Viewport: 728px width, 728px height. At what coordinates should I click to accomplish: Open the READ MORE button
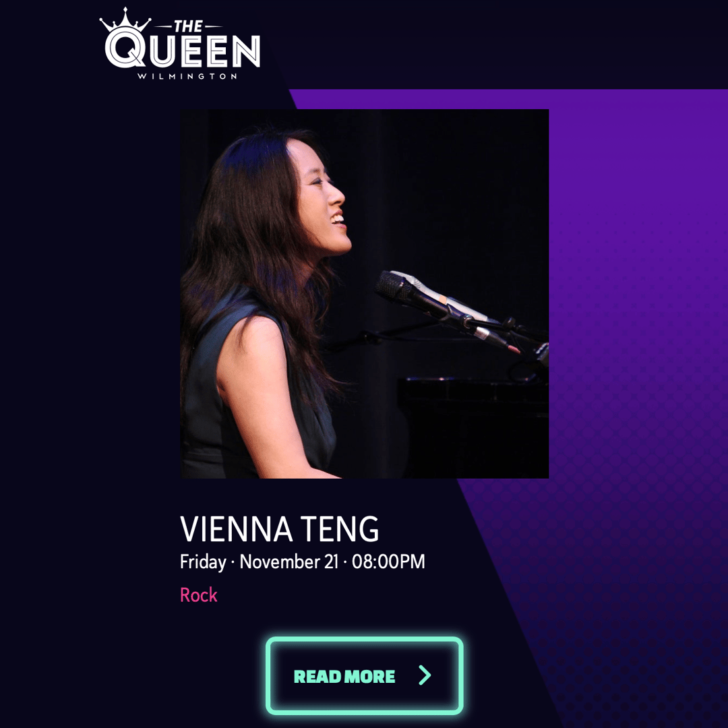(365, 675)
